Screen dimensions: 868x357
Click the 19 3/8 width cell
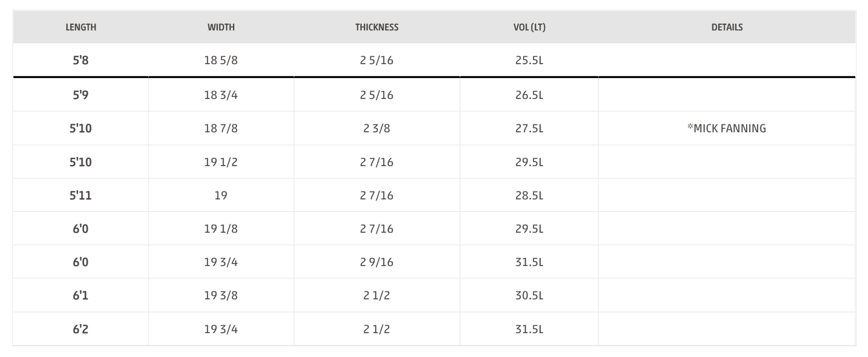[x=221, y=295]
